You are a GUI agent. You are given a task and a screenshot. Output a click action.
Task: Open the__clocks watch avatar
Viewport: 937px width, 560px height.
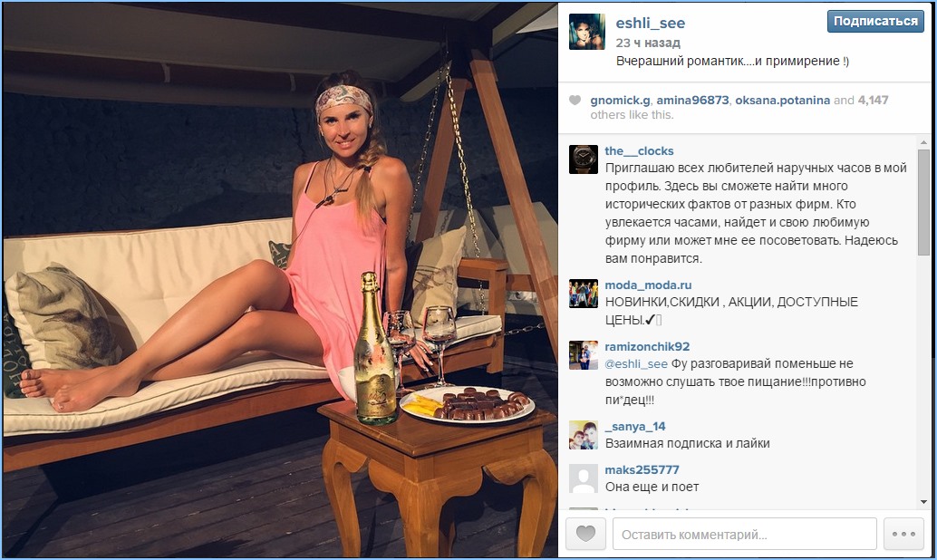coord(584,159)
